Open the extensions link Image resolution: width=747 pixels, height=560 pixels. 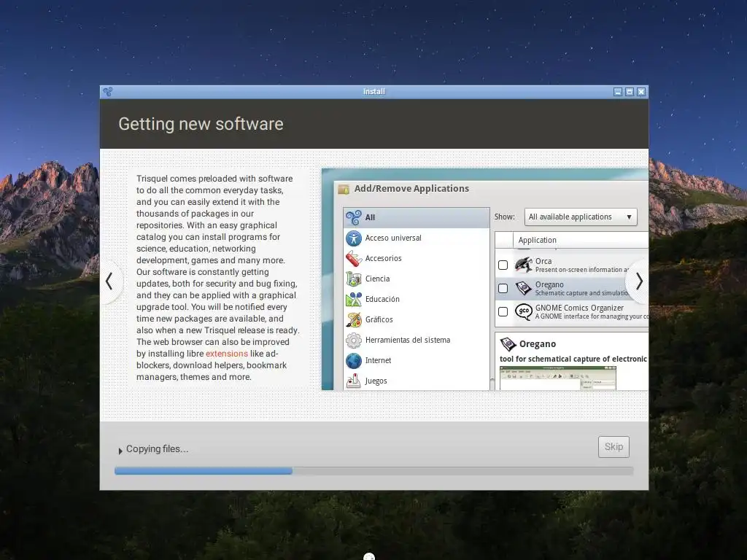click(x=227, y=354)
